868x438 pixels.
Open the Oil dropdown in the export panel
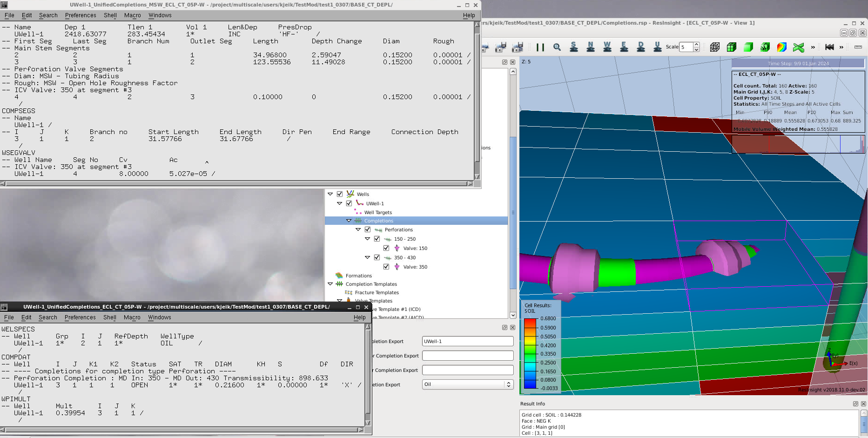468,384
